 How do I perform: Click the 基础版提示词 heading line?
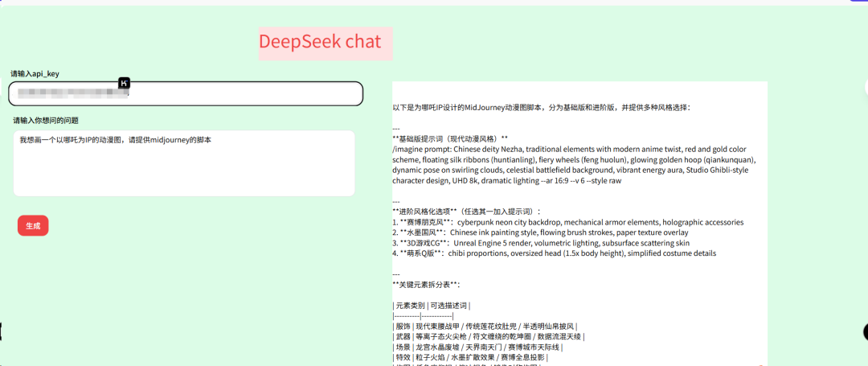point(450,138)
